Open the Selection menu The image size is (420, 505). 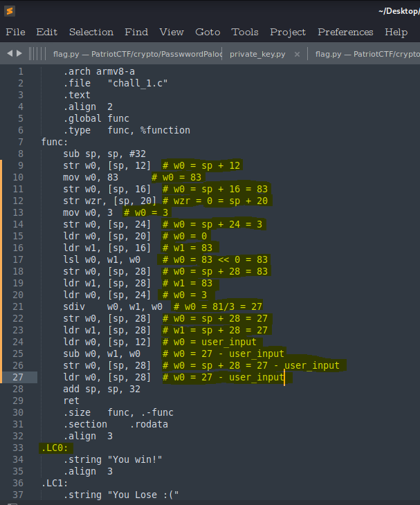pyautogui.click(x=91, y=32)
